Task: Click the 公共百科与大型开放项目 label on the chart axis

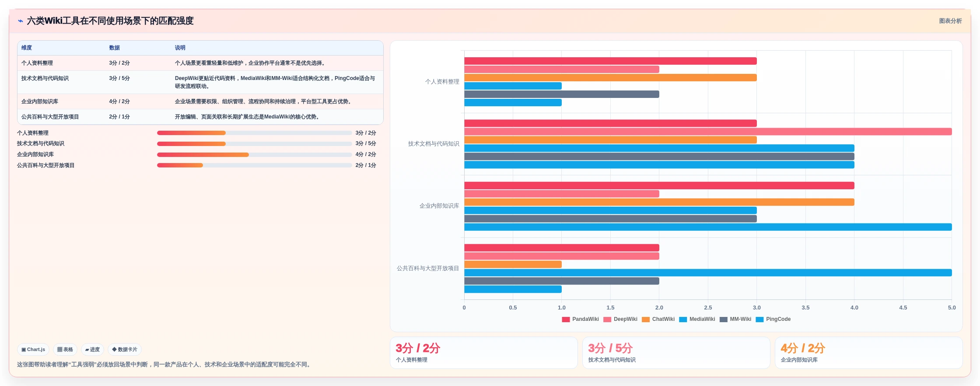Action: click(x=428, y=268)
